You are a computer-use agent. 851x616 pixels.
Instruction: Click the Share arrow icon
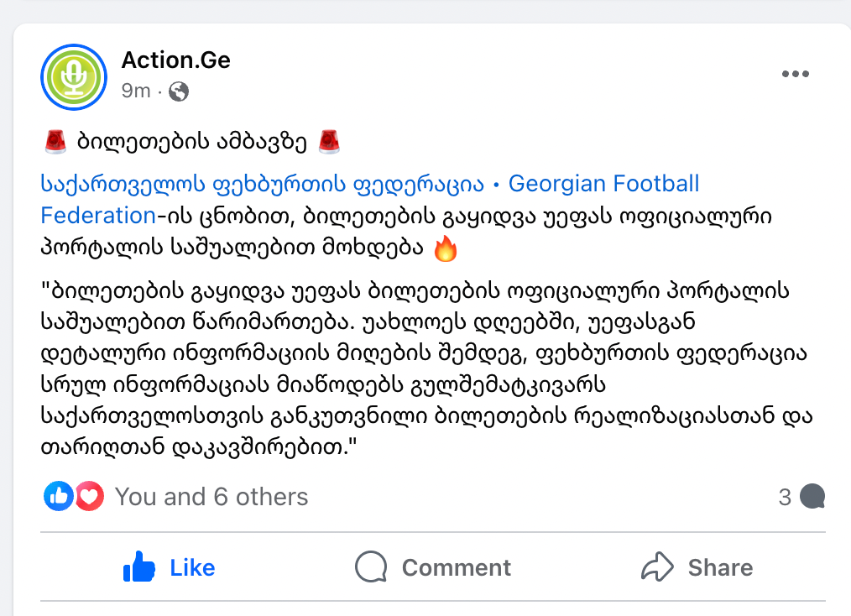[657, 567]
